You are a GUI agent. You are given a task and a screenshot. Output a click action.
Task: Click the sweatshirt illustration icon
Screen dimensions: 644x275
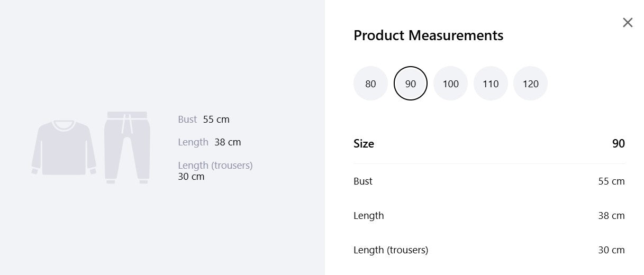click(64, 148)
